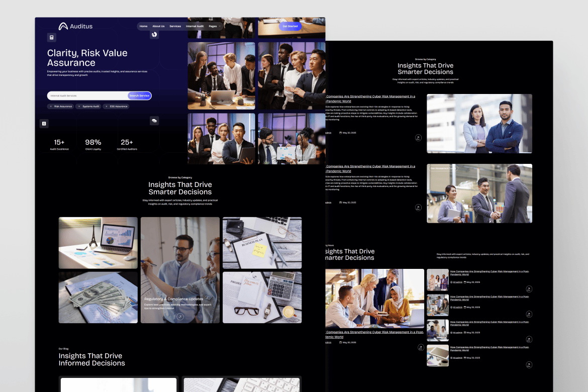The width and height of the screenshot is (588, 392).
Task: Open the article title next to the coffee cup thumbnail
Action: tap(489, 349)
